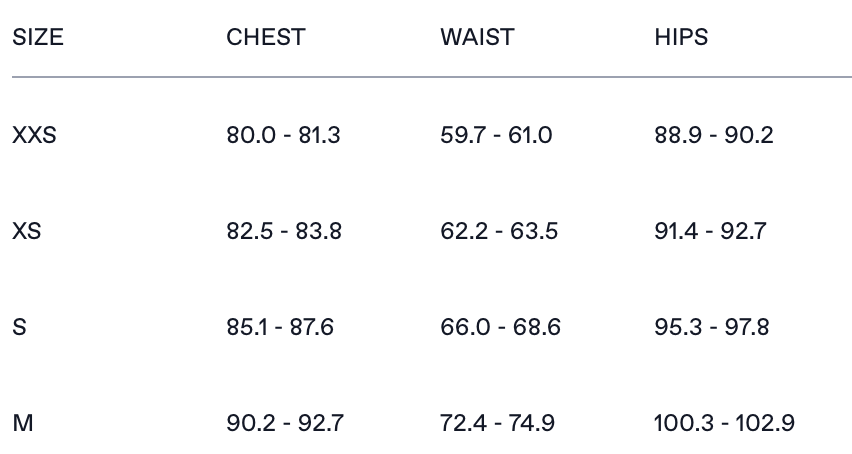Click XXS hips value 88.9 - 90.2

pyautogui.click(x=714, y=135)
